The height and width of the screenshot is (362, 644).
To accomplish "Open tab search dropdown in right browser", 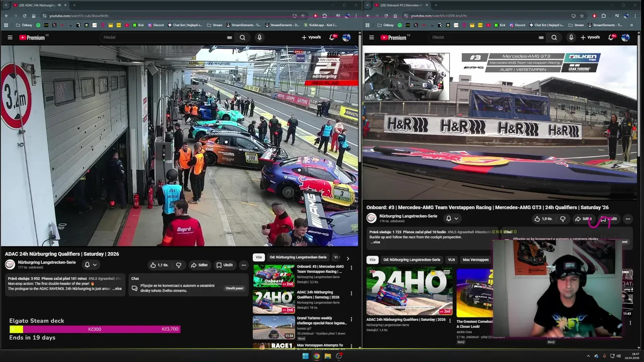I will pos(367,5).
